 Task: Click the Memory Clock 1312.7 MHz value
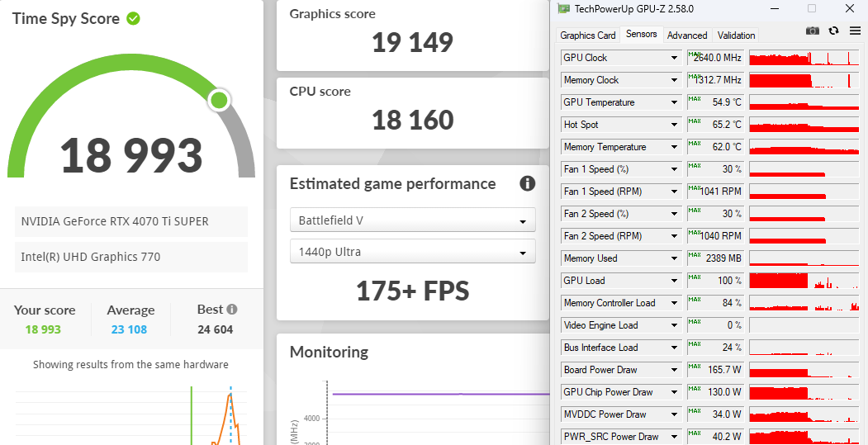(716, 80)
